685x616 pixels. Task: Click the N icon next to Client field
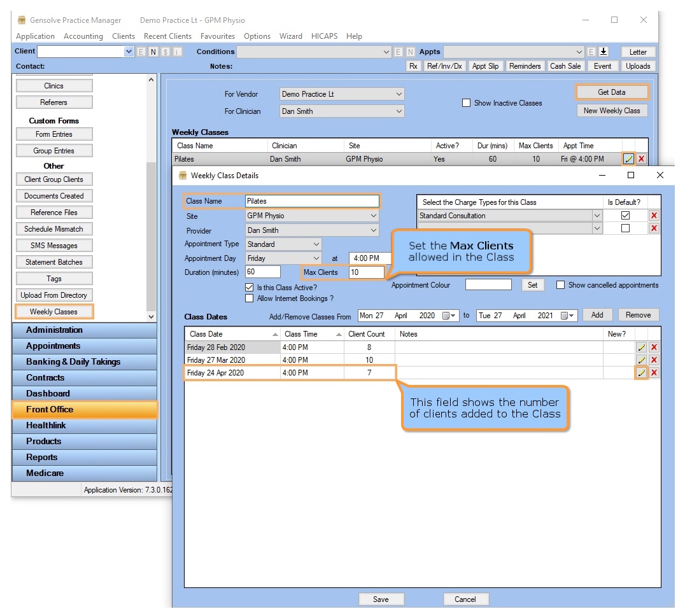tap(153, 52)
